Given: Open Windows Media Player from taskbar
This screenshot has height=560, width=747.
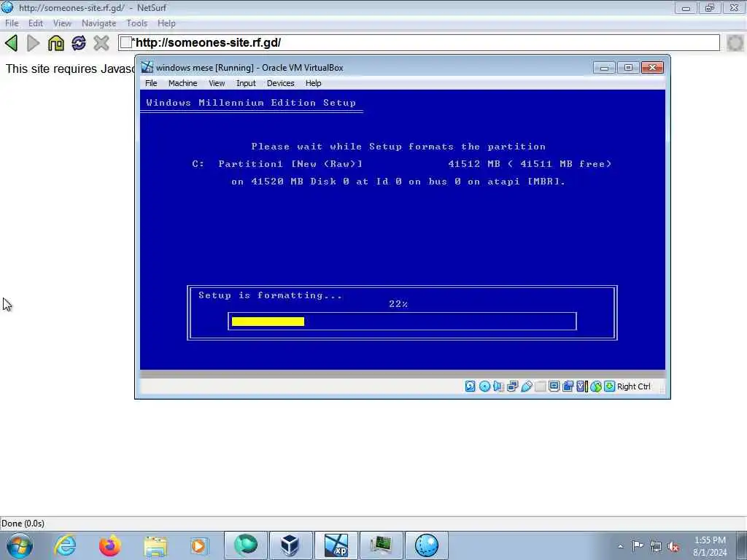Looking at the screenshot, I should (198, 545).
